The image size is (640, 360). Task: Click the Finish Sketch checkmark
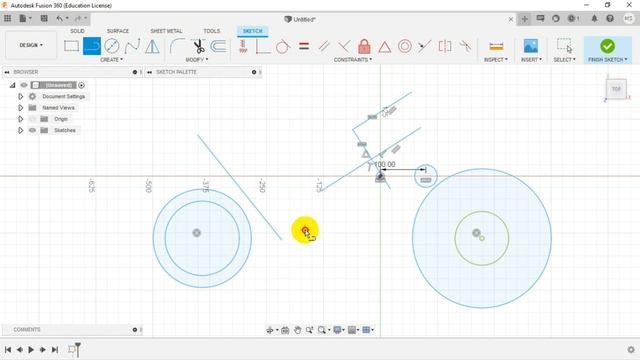tap(607, 46)
